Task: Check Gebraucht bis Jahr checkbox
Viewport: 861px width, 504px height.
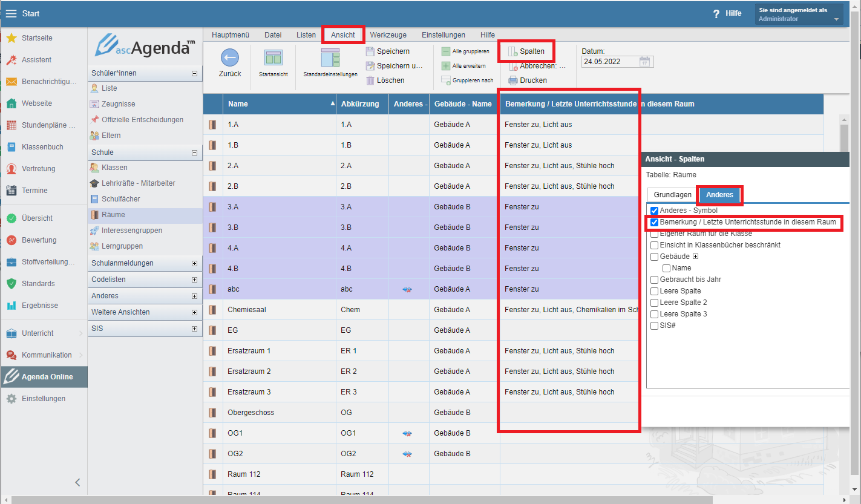Action: pos(654,280)
